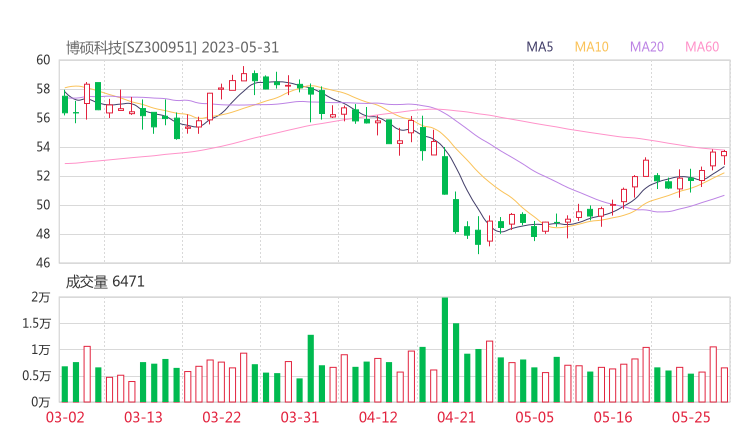Image resolution: width=740 pixels, height=440 pixels.
Task: Click the MA60 legend label
Action: tap(702, 47)
